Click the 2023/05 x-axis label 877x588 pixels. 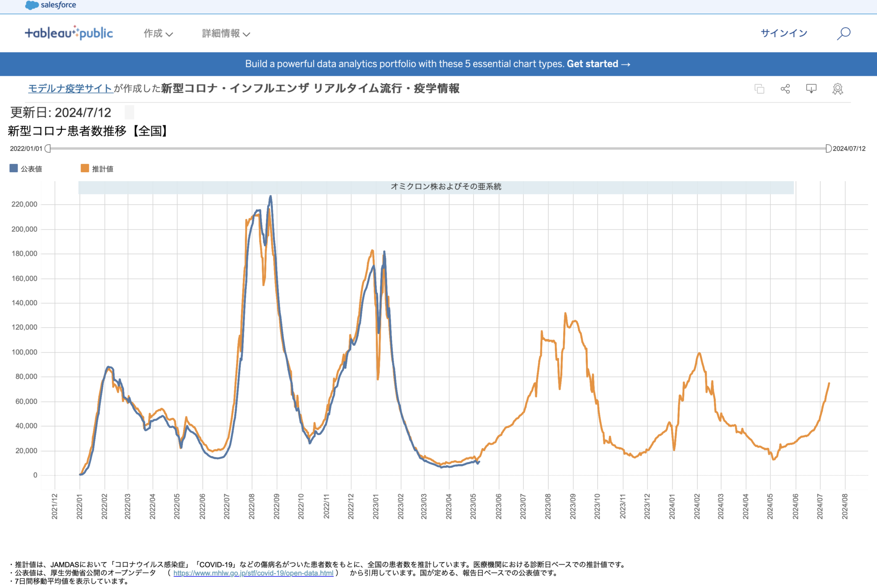[473, 506]
